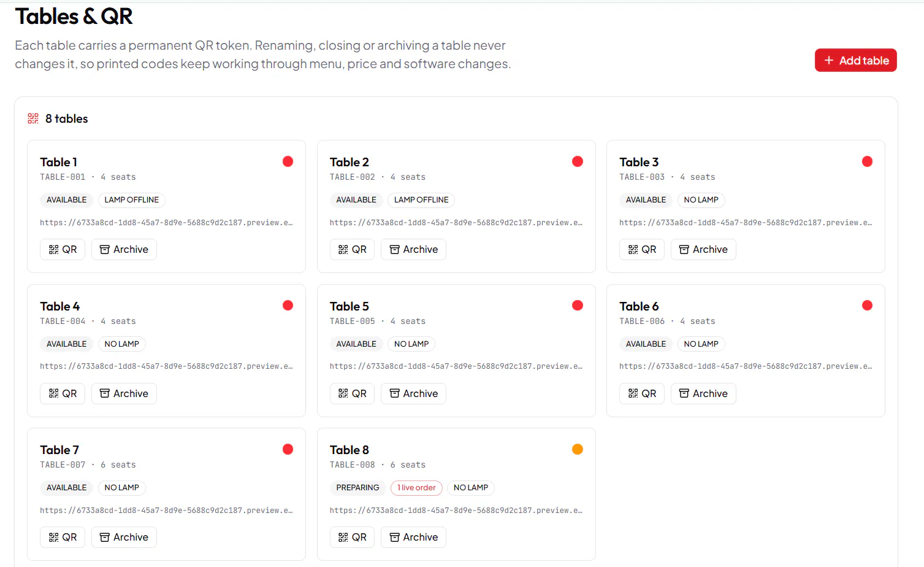
Task: Click NO LAMP badge on Table 5
Action: 411,344
